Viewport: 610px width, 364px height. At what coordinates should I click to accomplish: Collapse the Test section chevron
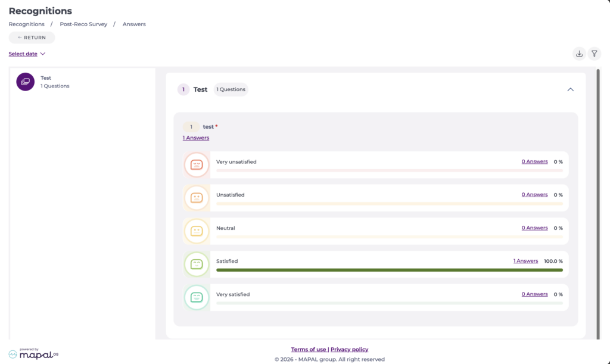[x=570, y=89]
